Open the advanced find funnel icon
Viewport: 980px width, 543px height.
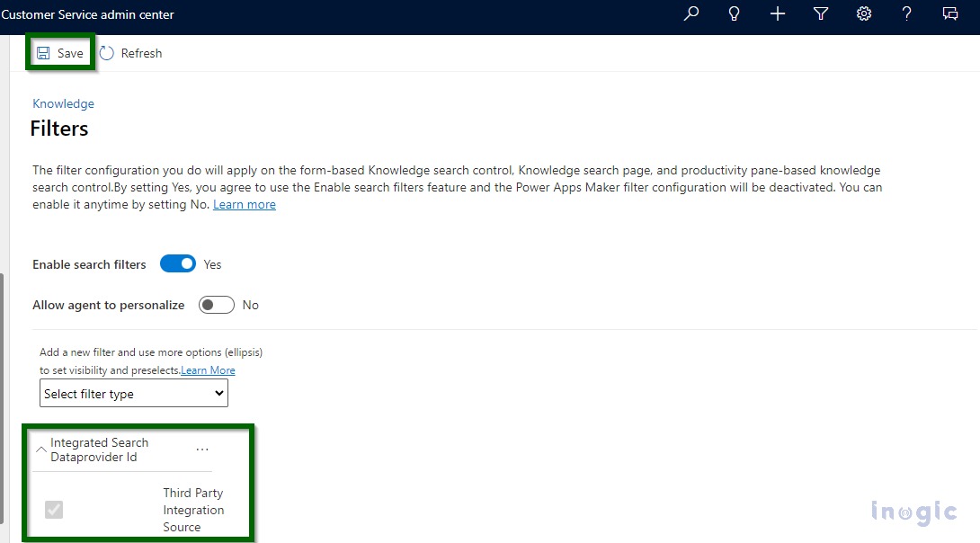pos(821,13)
